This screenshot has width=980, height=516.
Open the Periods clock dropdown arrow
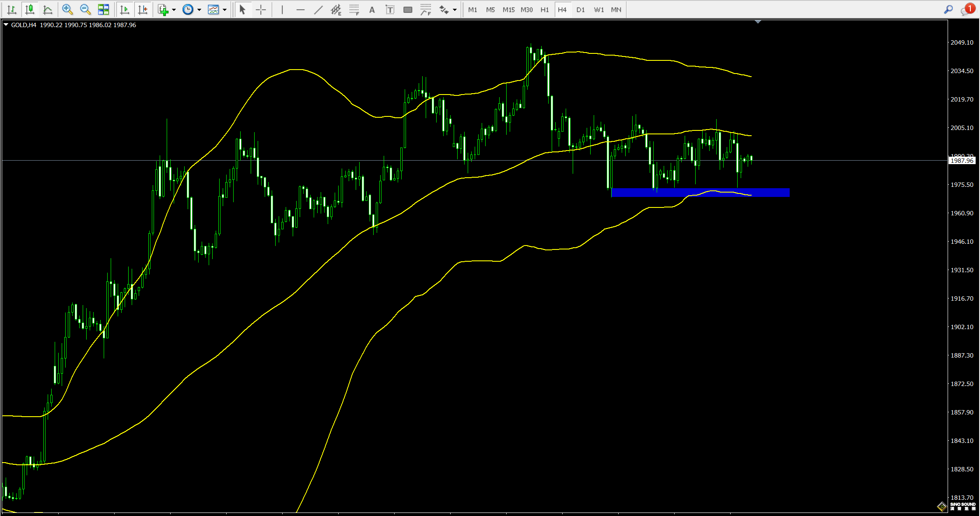pyautogui.click(x=199, y=10)
